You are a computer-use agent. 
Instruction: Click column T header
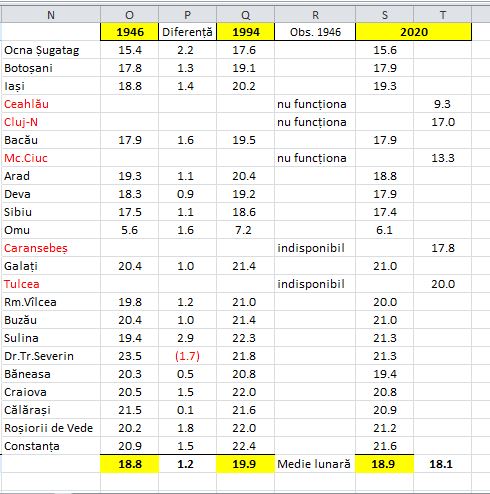[x=443, y=15]
